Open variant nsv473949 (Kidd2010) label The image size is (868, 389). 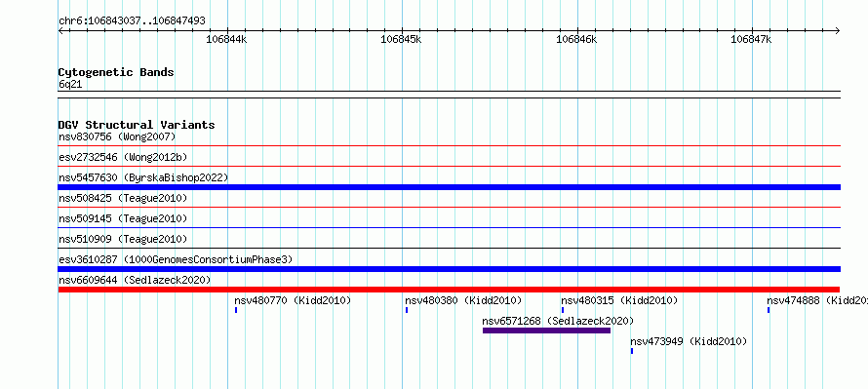(689, 341)
